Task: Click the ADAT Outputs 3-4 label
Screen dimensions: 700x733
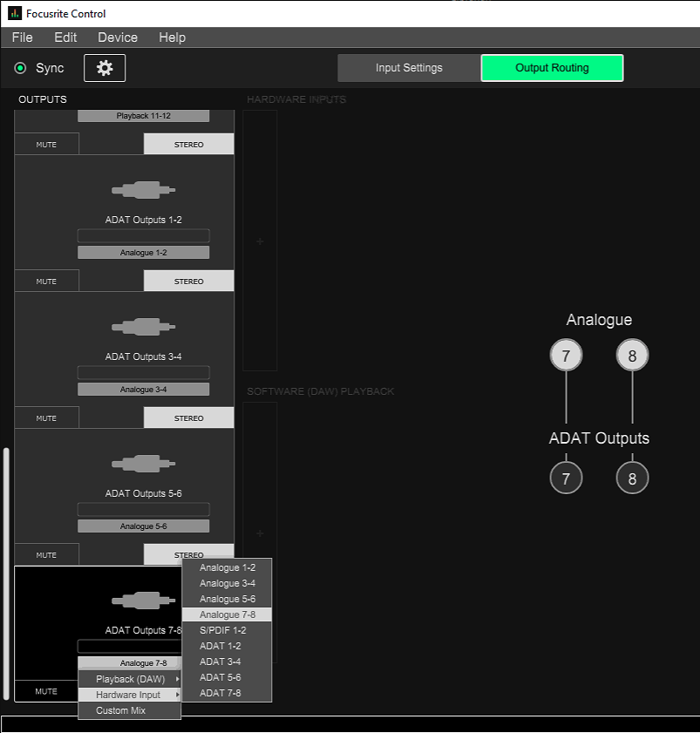Action: [x=143, y=356]
